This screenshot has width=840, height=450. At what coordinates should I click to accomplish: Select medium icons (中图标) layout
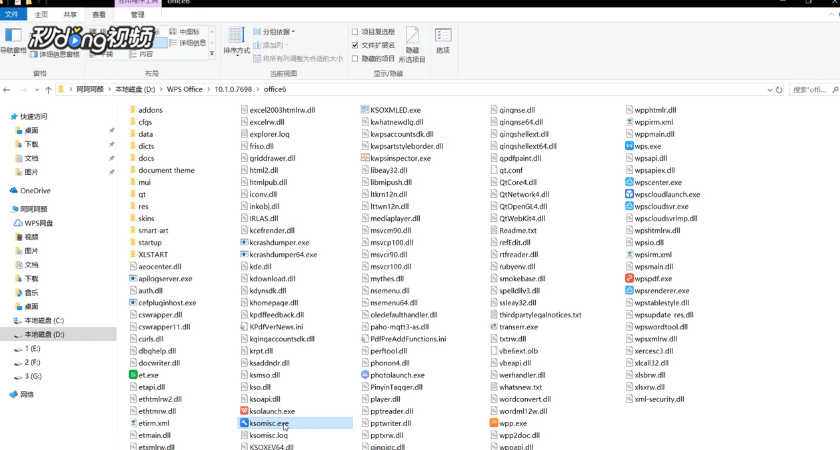185,32
